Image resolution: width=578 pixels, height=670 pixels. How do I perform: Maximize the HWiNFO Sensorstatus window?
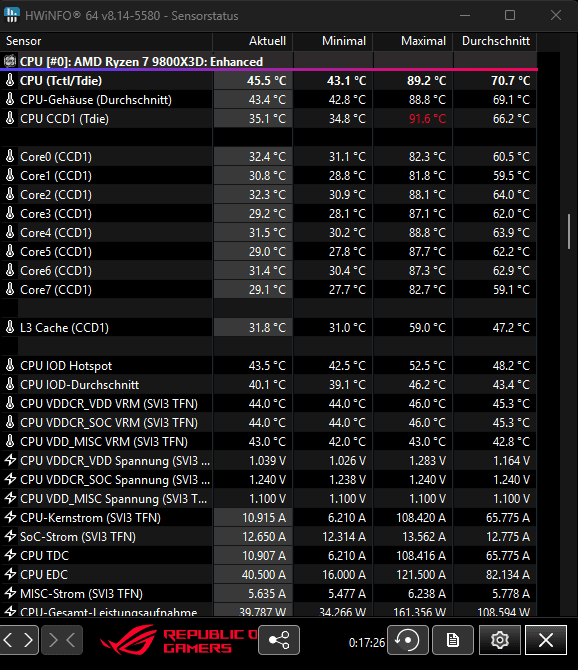510,15
